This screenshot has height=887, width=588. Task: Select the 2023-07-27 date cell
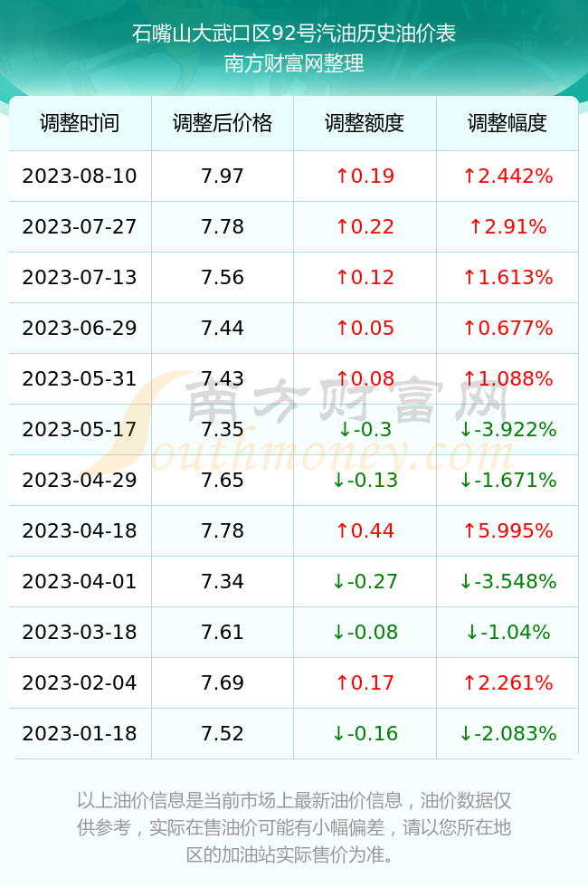(x=80, y=227)
